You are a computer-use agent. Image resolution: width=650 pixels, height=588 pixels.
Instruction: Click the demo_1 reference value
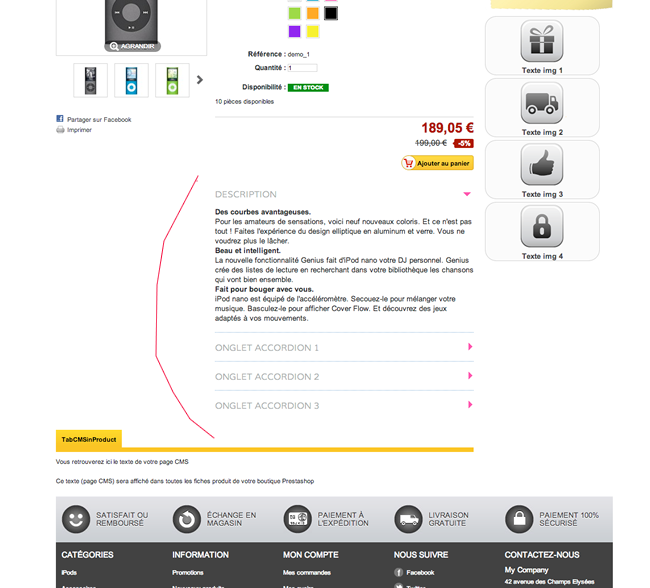pos(298,54)
